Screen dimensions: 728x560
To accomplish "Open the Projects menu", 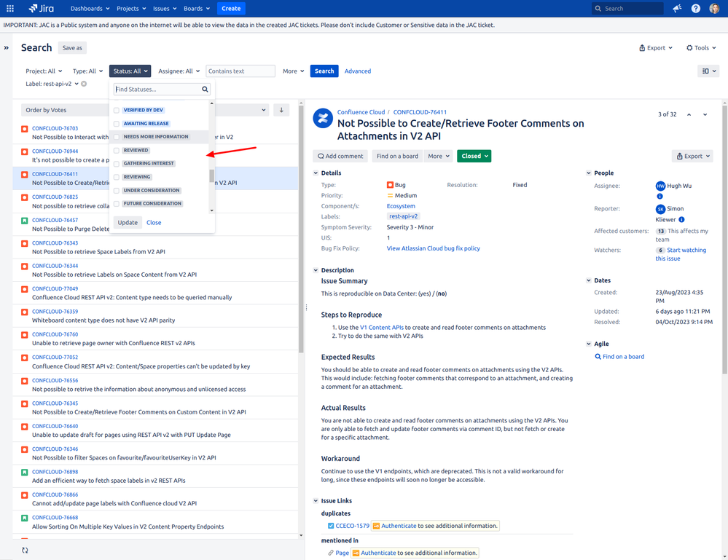I will click(x=131, y=8).
